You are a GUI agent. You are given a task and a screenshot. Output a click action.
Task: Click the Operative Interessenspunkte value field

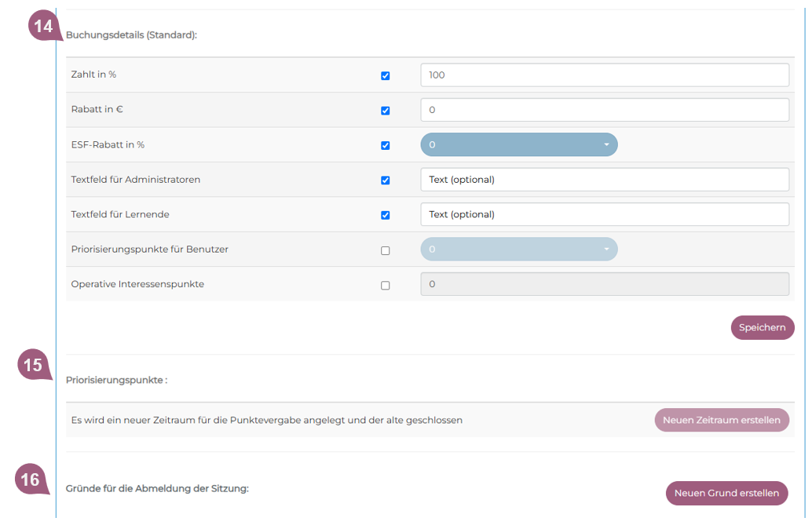[x=604, y=284]
